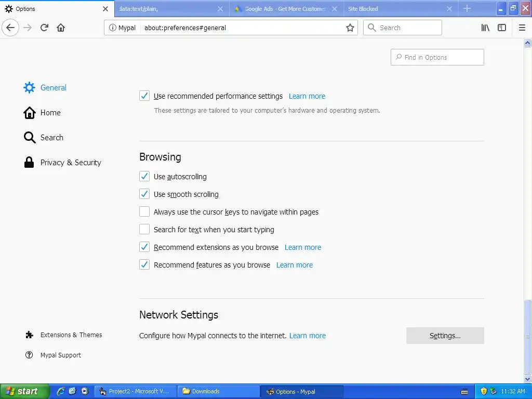Toggle Use smooth scrolling checkbox
This screenshot has height=399, width=532.
pos(144,194)
